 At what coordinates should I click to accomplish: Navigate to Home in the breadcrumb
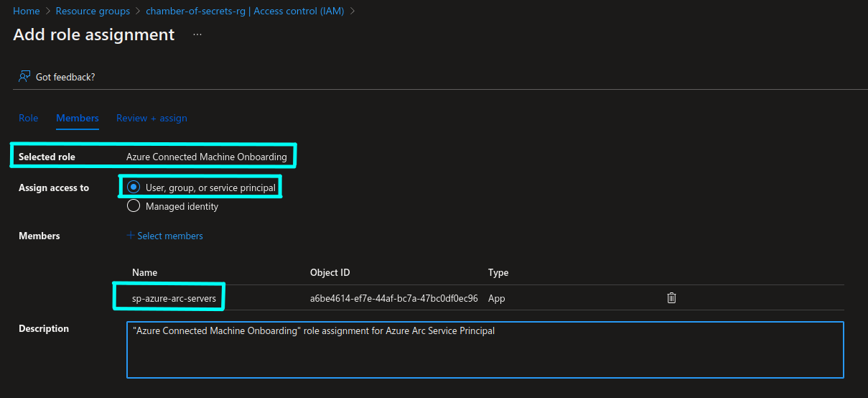27,11
